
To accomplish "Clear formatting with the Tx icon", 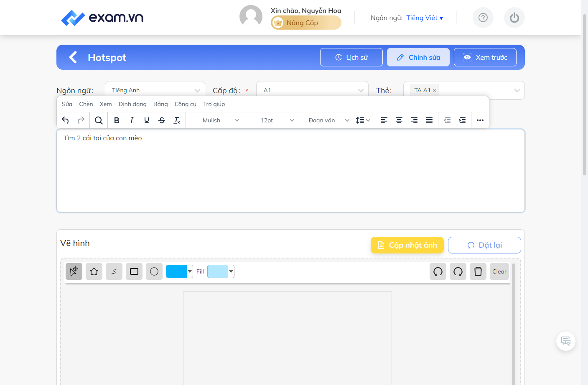I will 177,120.
